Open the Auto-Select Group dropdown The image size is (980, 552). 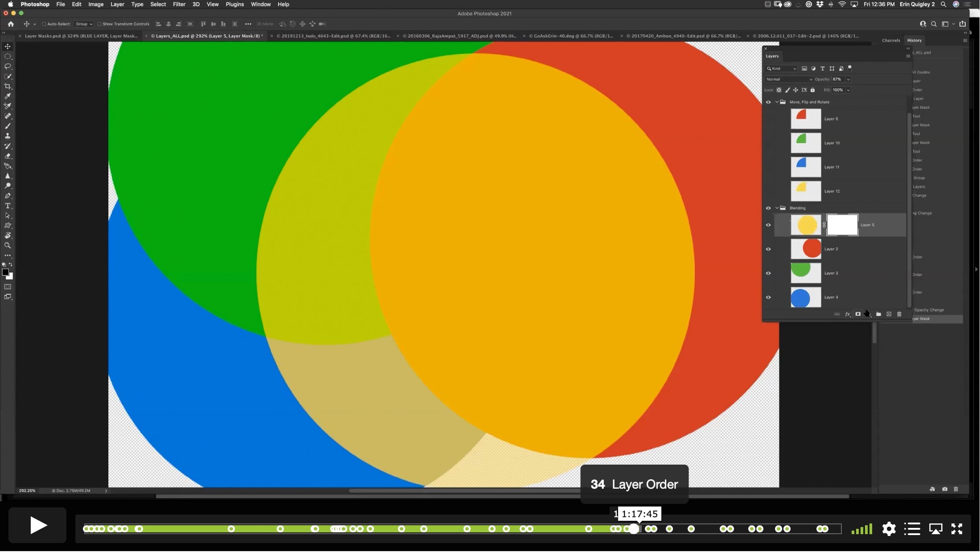[84, 24]
